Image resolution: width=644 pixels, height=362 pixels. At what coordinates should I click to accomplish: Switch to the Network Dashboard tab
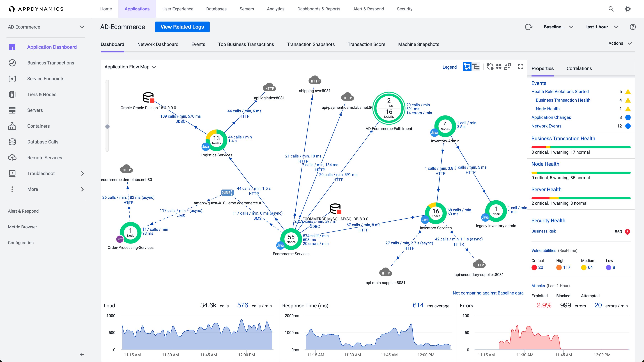(158, 45)
